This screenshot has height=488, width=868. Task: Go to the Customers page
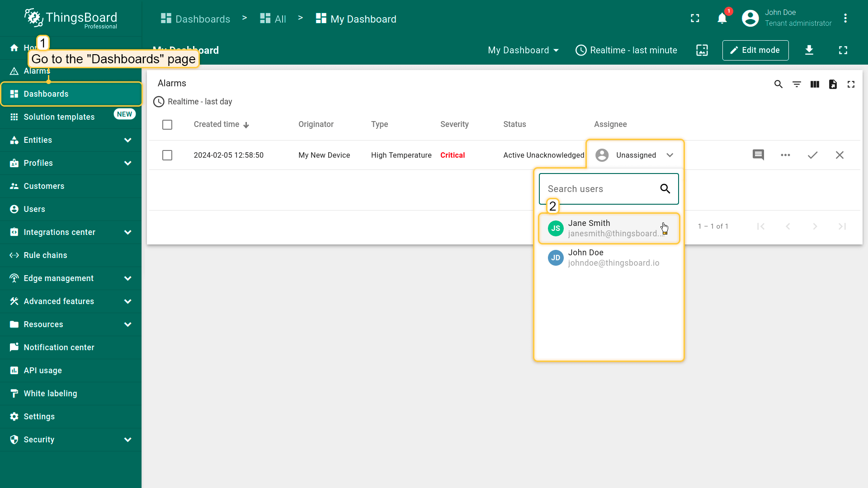coord(44,186)
